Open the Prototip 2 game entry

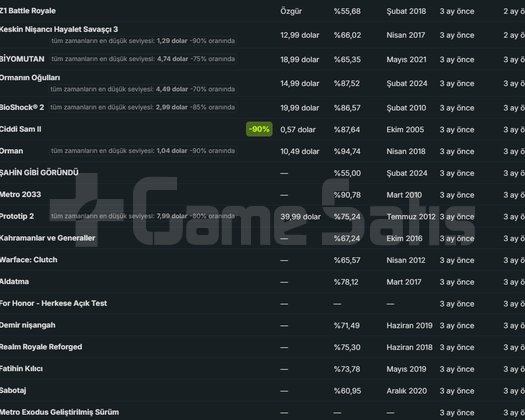coord(17,216)
